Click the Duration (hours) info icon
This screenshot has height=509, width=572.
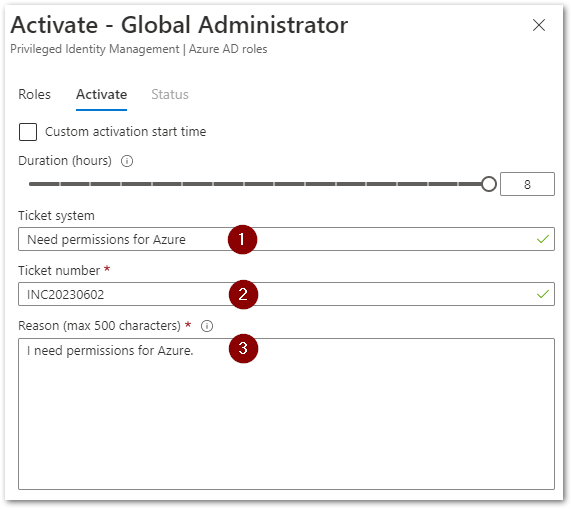127,161
